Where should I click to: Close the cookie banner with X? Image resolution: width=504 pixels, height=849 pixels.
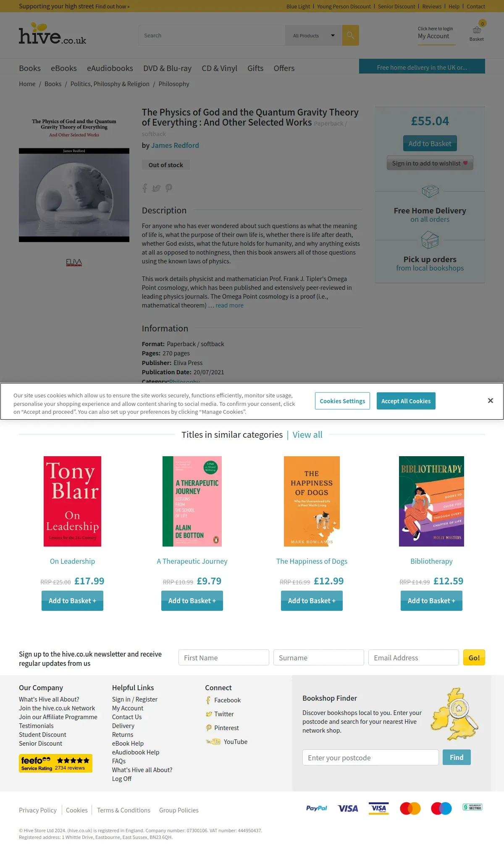click(x=490, y=401)
